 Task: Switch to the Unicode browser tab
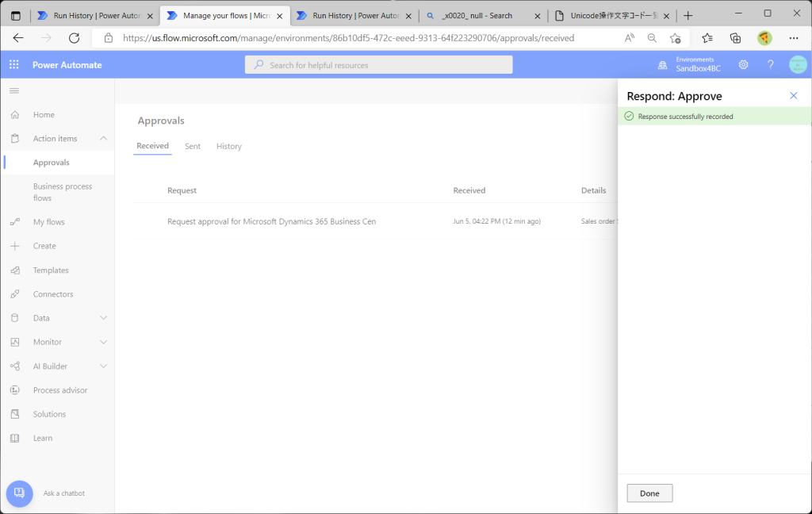coord(611,16)
